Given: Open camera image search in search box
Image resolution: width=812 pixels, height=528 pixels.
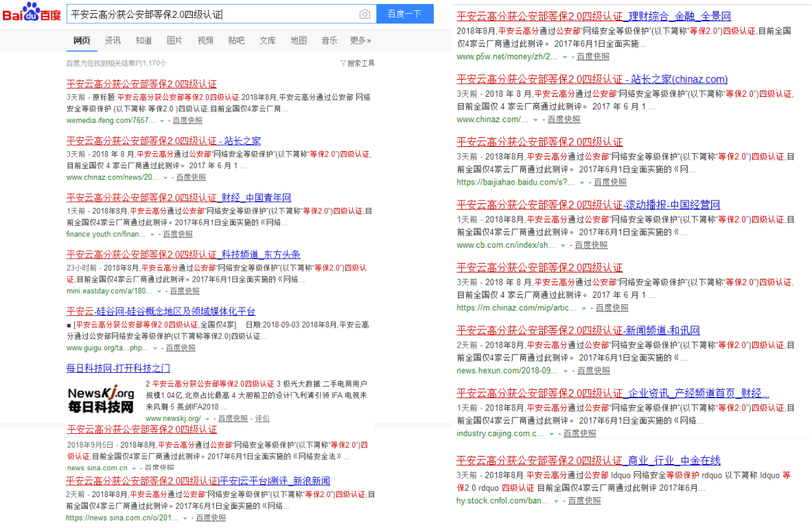Looking at the screenshot, I should coord(364,14).
